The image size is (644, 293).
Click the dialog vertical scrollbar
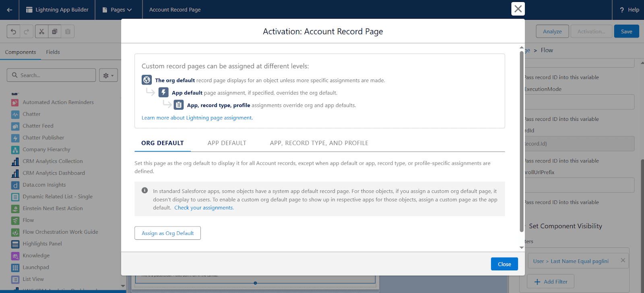tap(522, 141)
